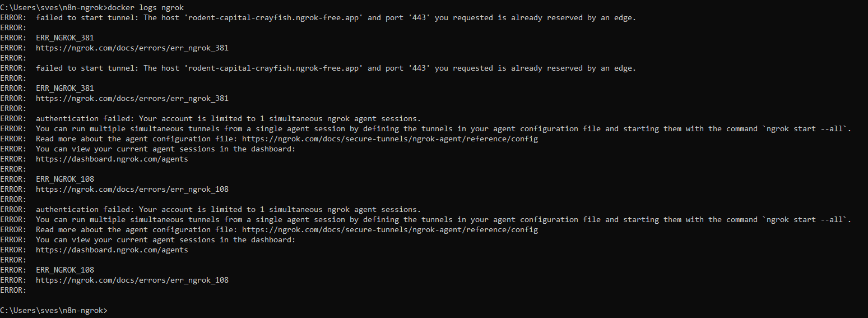
Task: Open the last err_ngrok_108 docs URL
Action: [132, 280]
